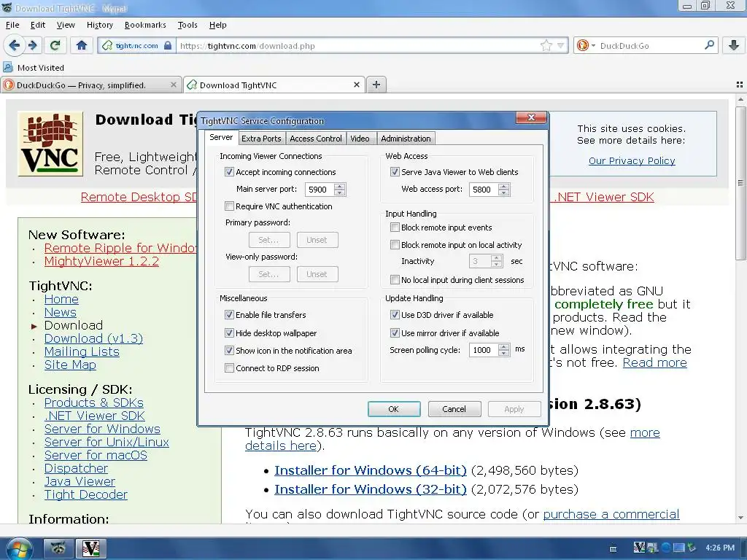Viewport: 747px width, 560px height.
Task: Click the Main server port spinner arrows
Action: click(x=339, y=190)
